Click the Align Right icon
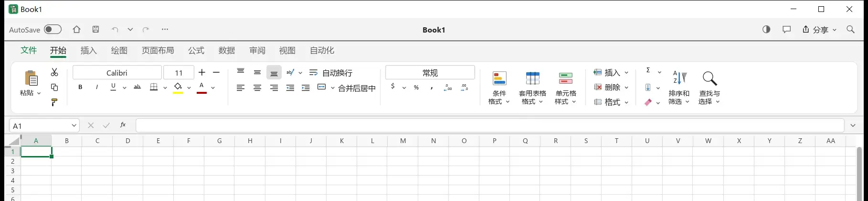 pyautogui.click(x=274, y=88)
